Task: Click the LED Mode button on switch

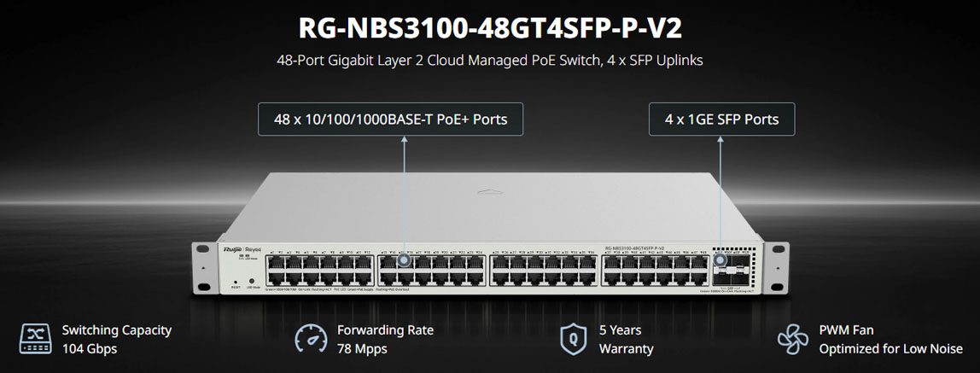Action: [252, 281]
